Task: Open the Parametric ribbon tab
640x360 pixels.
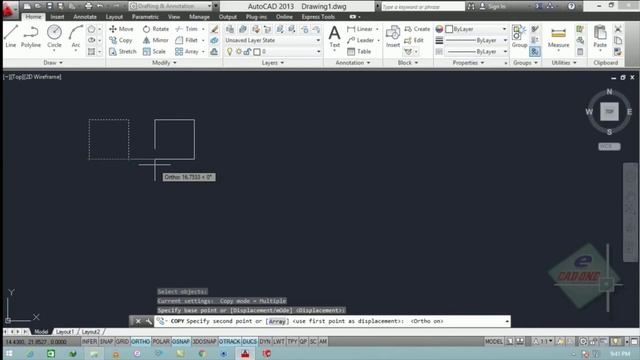Action: [x=145, y=17]
